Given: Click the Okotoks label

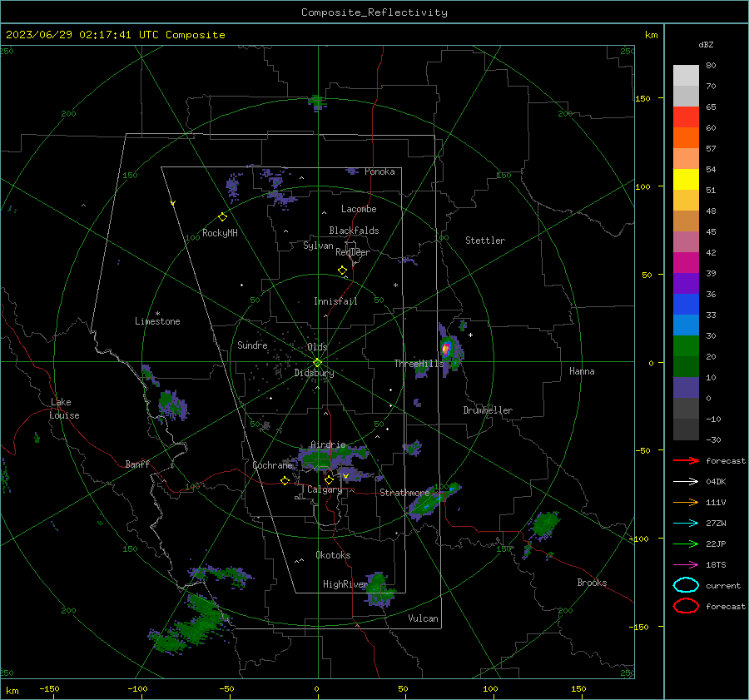Looking at the screenshot, I should [x=333, y=555].
